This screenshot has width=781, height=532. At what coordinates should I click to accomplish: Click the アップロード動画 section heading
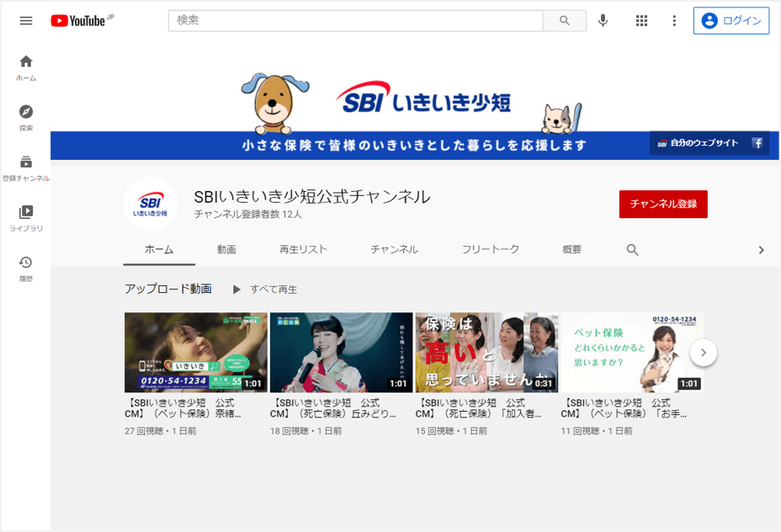[168, 289]
